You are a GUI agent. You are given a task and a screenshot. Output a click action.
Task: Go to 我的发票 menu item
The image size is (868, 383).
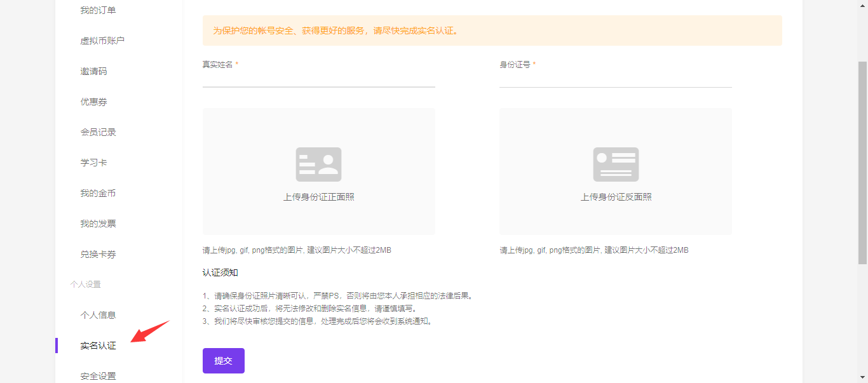pyautogui.click(x=98, y=224)
